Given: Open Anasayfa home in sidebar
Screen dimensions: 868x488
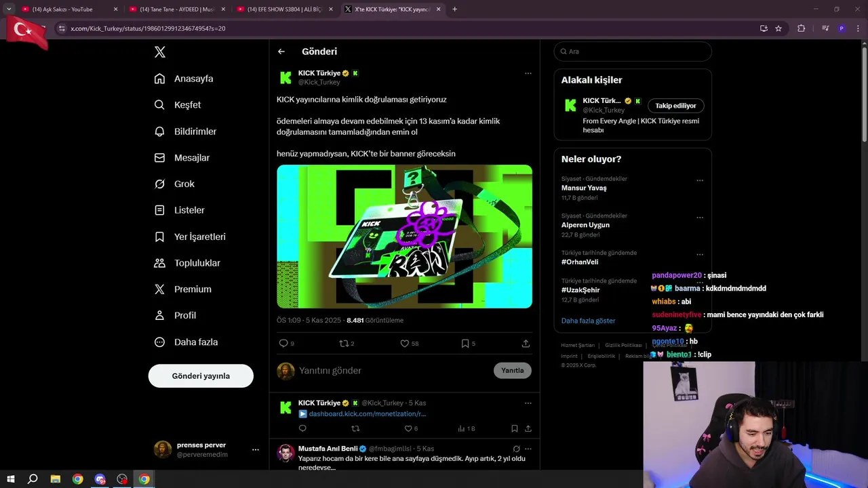Looking at the screenshot, I should pos(184,79).
